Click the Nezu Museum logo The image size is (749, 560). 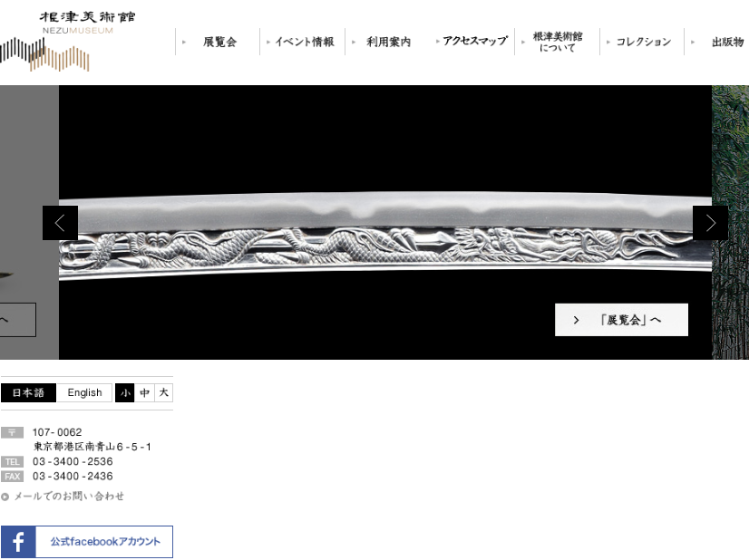(x=67, y=41)
